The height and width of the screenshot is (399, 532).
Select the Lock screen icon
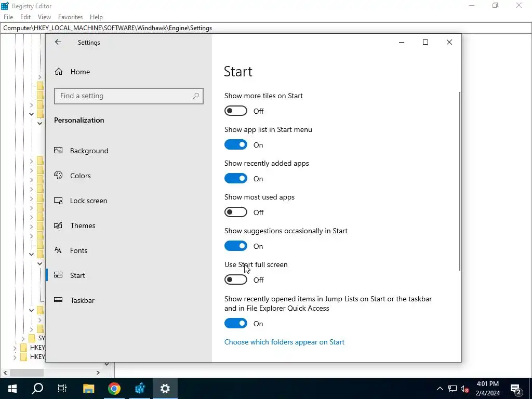pyautogui.click(x=58, y=201)
